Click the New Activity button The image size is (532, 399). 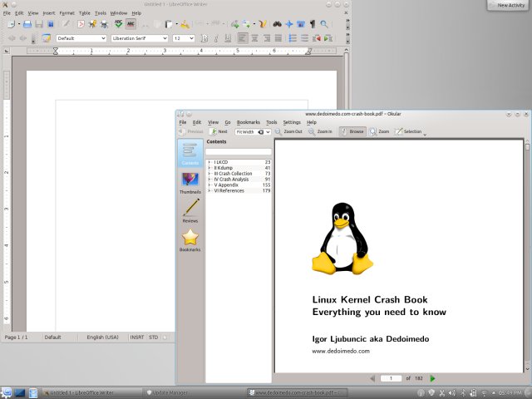(509, 5)
